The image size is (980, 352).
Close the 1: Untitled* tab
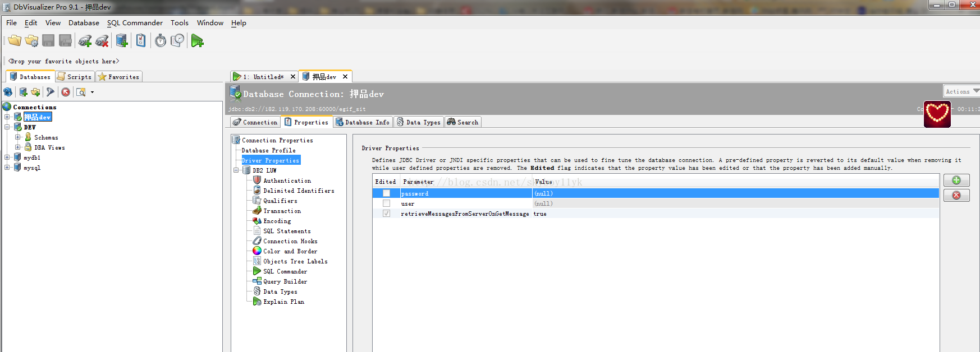293,77
